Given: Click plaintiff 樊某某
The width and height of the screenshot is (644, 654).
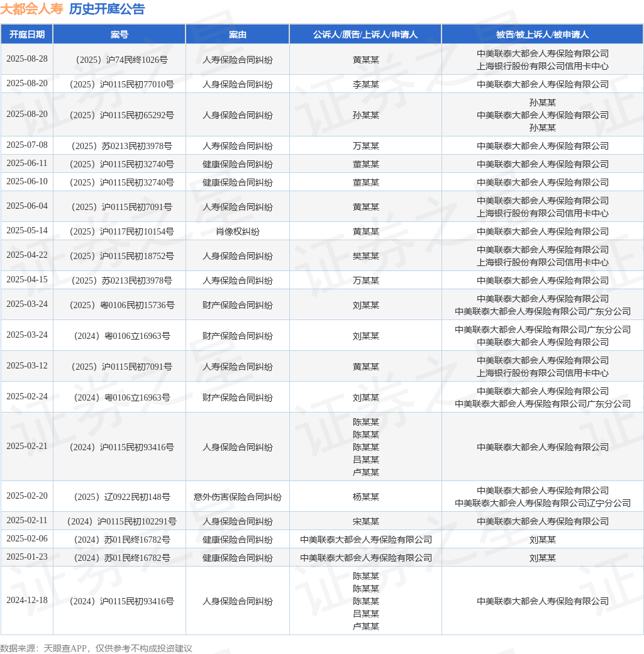Looking at the screenshot, I should coord(365,256).
